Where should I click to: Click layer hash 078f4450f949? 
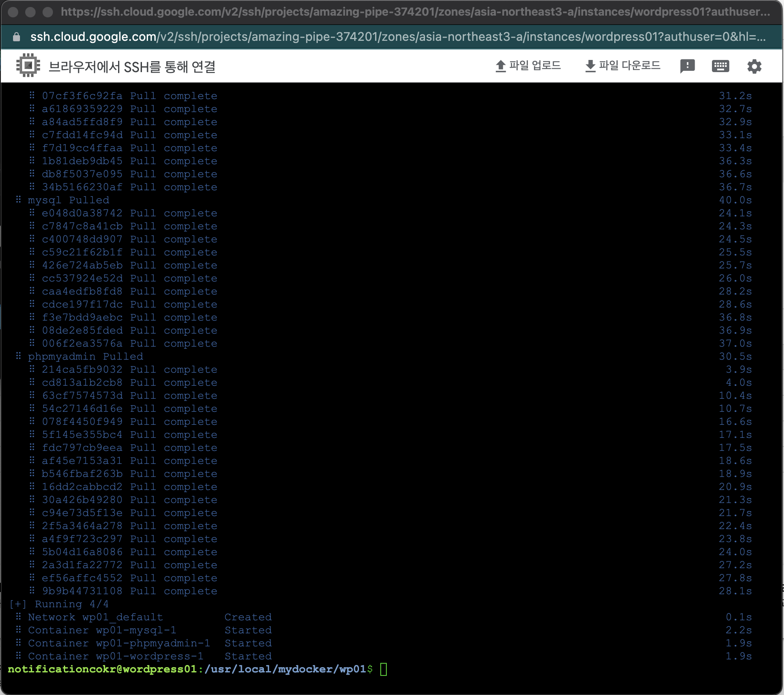(x=82, y=422)
